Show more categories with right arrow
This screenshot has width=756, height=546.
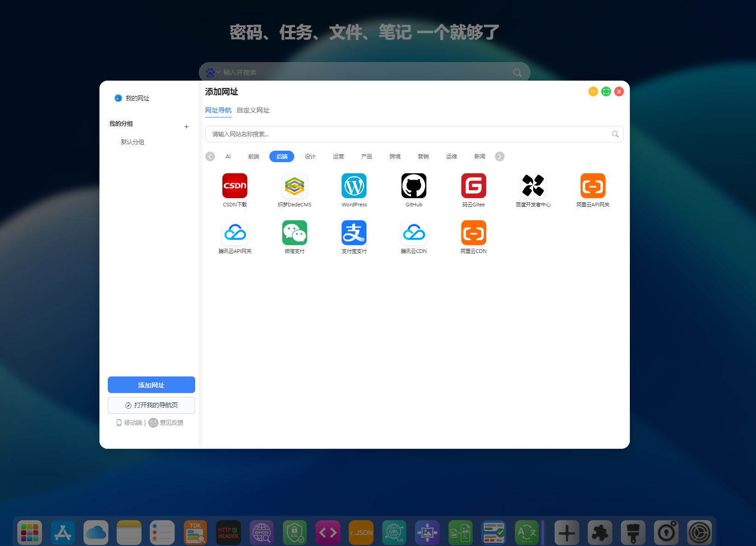coord(500,157)
